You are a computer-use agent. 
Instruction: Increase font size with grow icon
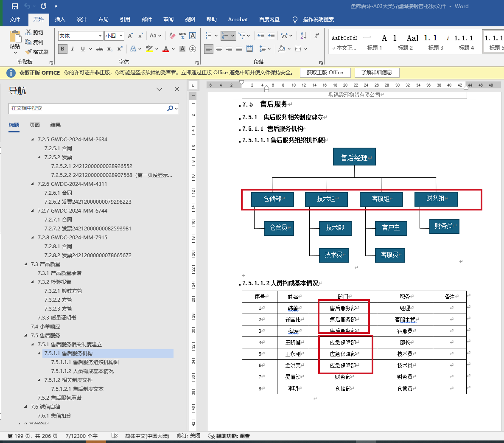click(x=130, y=36)
